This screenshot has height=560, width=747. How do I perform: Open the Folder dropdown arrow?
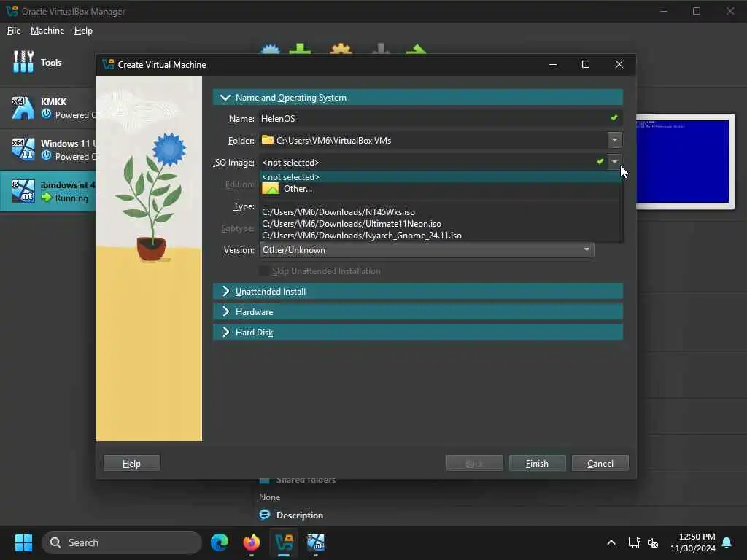pos(614,140)
